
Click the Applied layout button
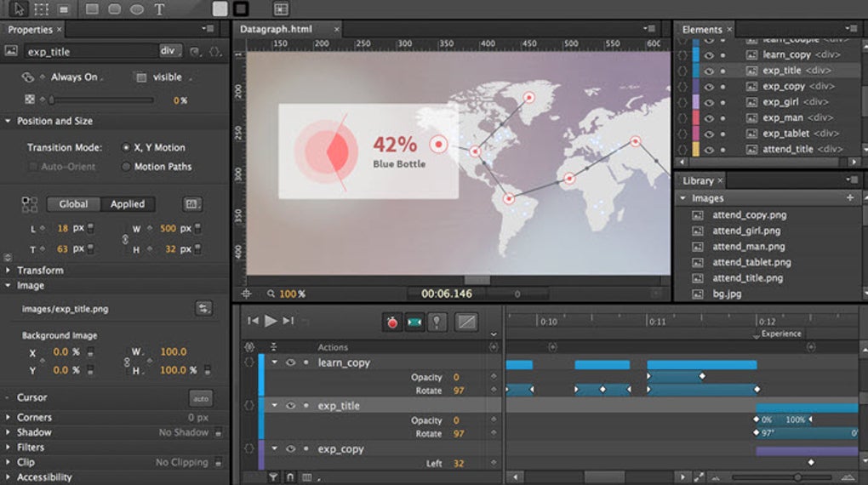(x=128, y=204)
